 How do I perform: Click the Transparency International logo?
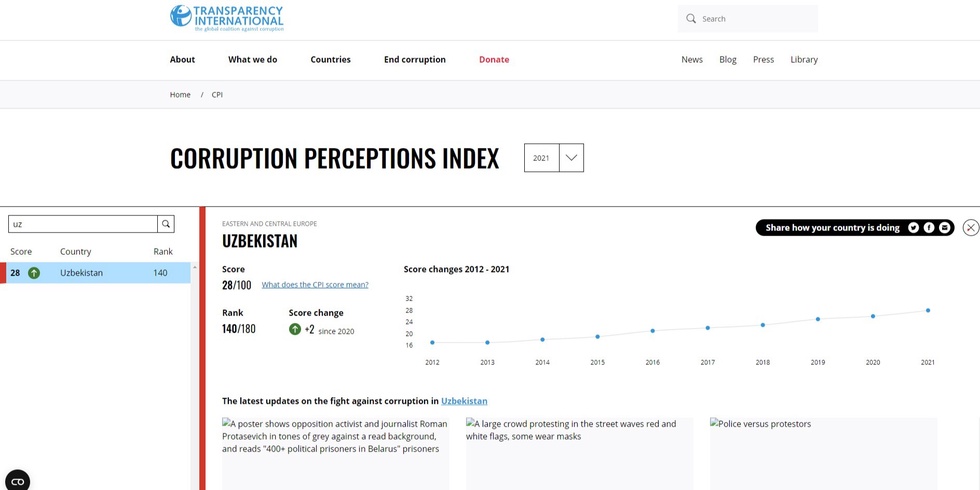click(227, 18)
